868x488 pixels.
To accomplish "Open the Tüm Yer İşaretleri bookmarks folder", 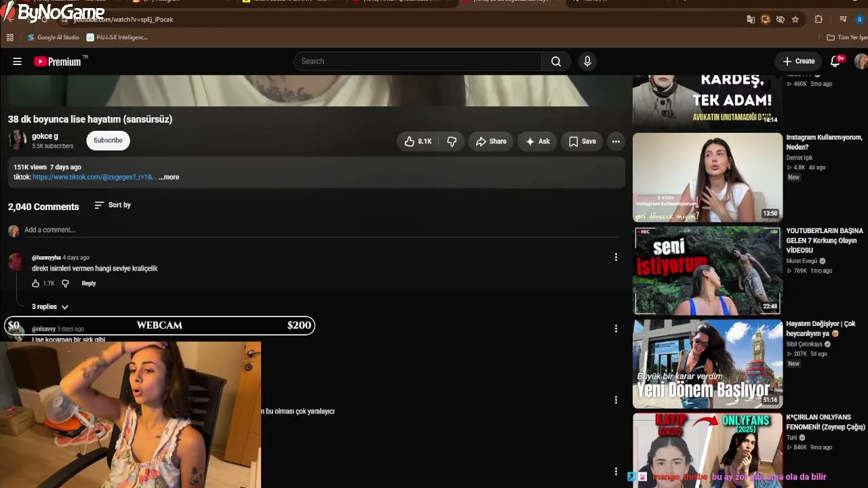I will point(847,37).
